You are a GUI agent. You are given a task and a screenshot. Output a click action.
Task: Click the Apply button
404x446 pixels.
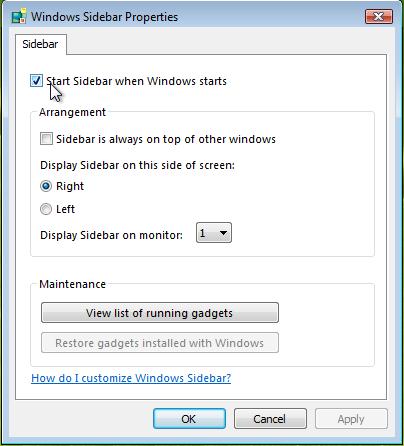[351, 419]
